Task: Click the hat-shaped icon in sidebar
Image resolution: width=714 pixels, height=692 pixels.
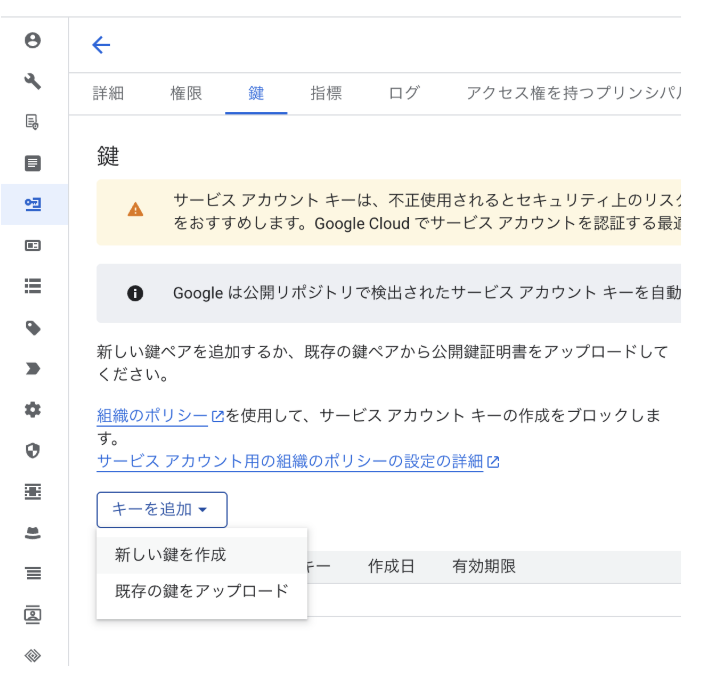Action: [x=32, y=533]
